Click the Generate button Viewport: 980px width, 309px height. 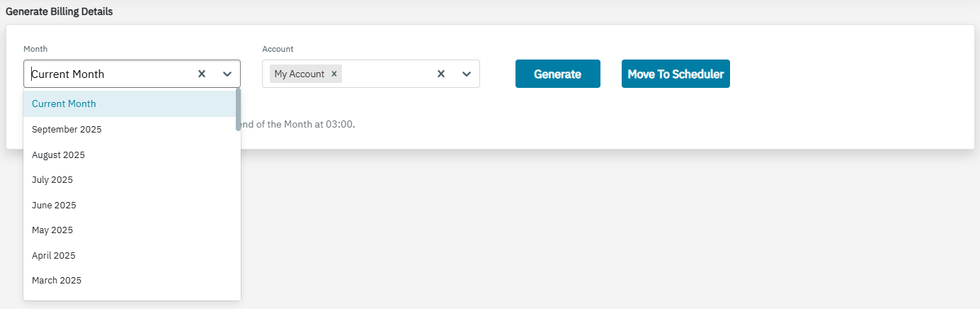point(557,74)
